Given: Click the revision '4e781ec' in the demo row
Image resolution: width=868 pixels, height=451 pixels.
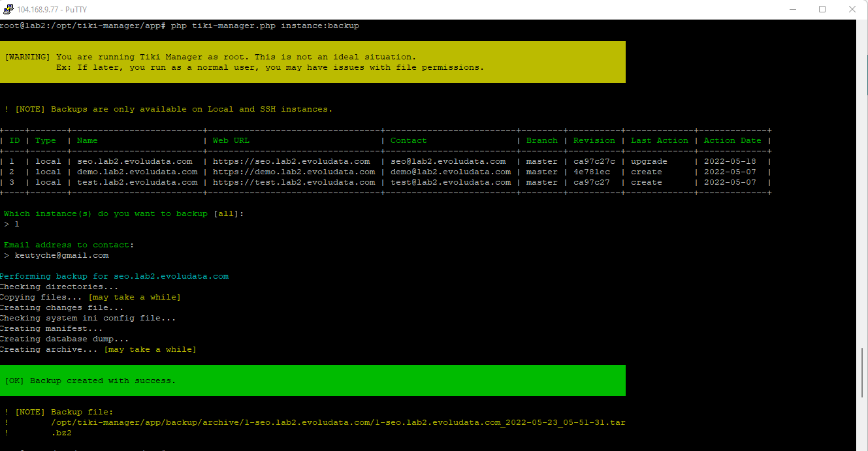Looking at the screenshot, I should (592, 172).
